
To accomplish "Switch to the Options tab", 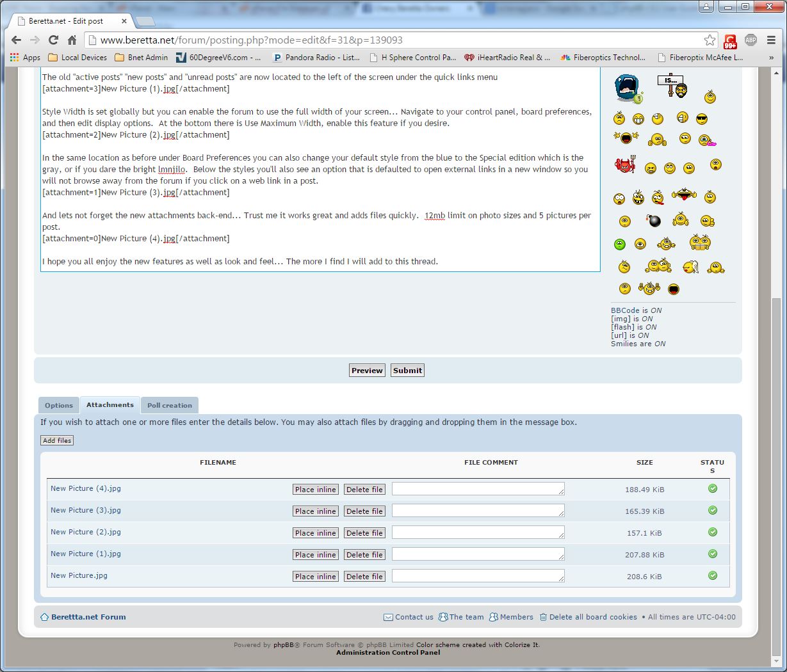I will [x=59, y=405].
